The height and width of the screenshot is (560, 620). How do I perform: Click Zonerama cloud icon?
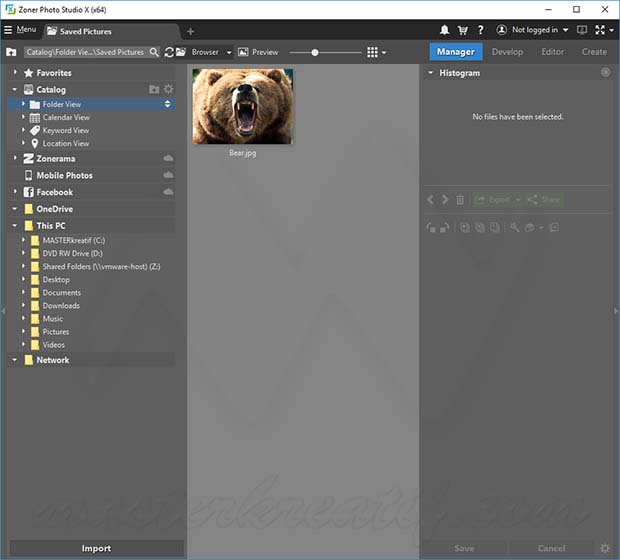tap(168, 158)
